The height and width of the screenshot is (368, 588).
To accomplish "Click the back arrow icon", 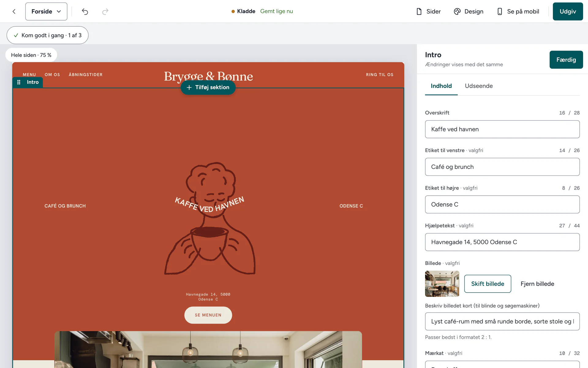I will tap(14, 11).
